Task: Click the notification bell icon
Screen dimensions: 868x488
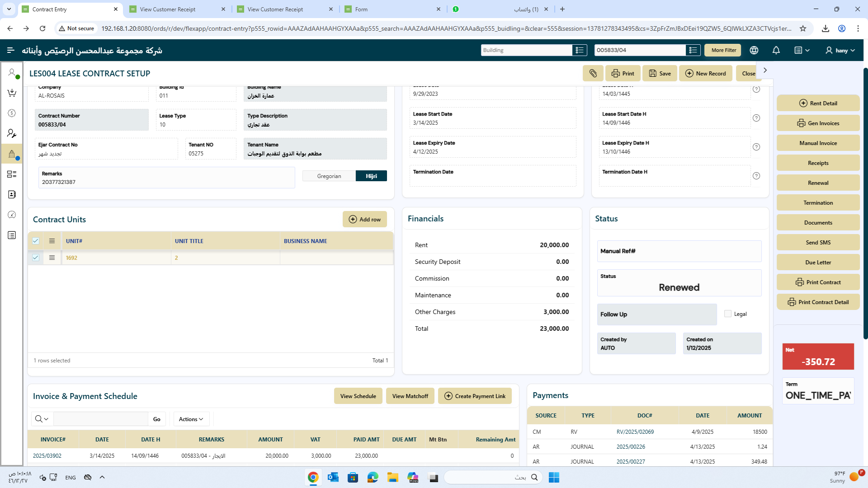Action: tap(776, 50)
